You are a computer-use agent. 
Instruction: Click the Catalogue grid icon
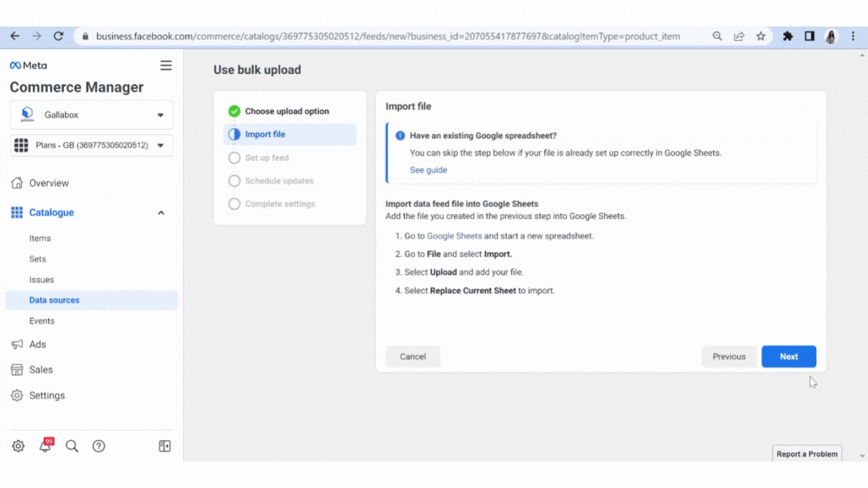pyautogui.click(x=17, y=213)
